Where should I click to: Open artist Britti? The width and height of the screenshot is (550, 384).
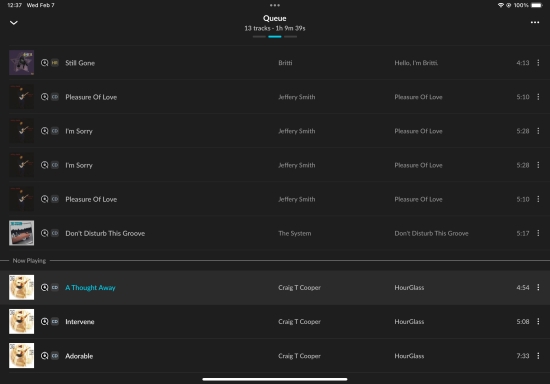[x=285, y=63]
